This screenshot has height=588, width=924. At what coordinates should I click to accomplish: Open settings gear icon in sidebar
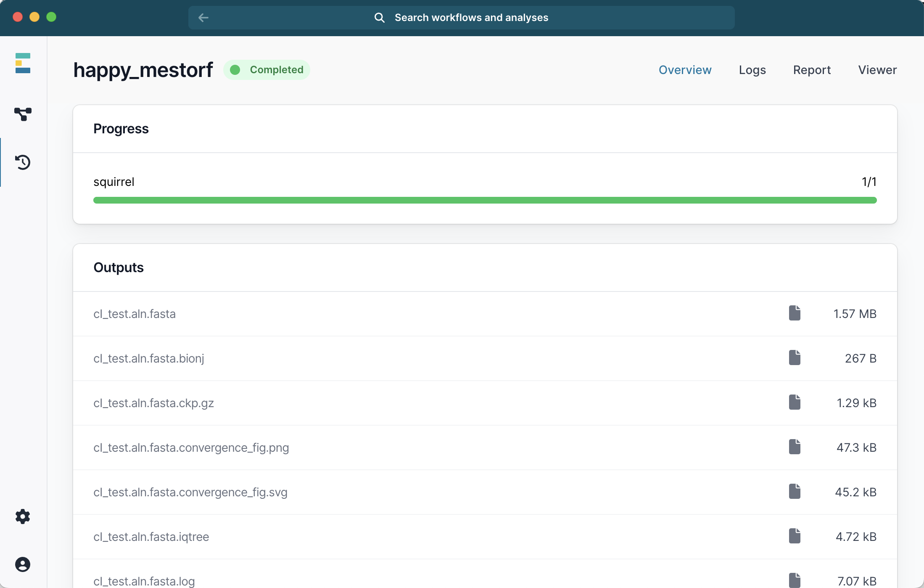point(23,516)
